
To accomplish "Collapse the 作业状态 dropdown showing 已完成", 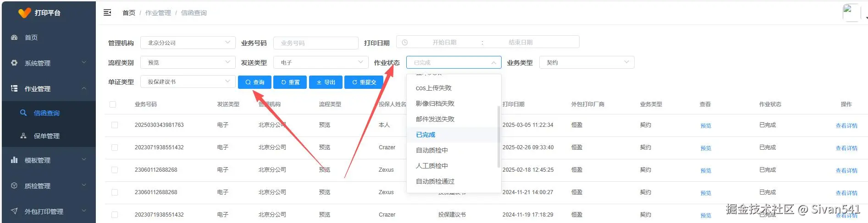I will pyautogui.click(x=454, y=62).
